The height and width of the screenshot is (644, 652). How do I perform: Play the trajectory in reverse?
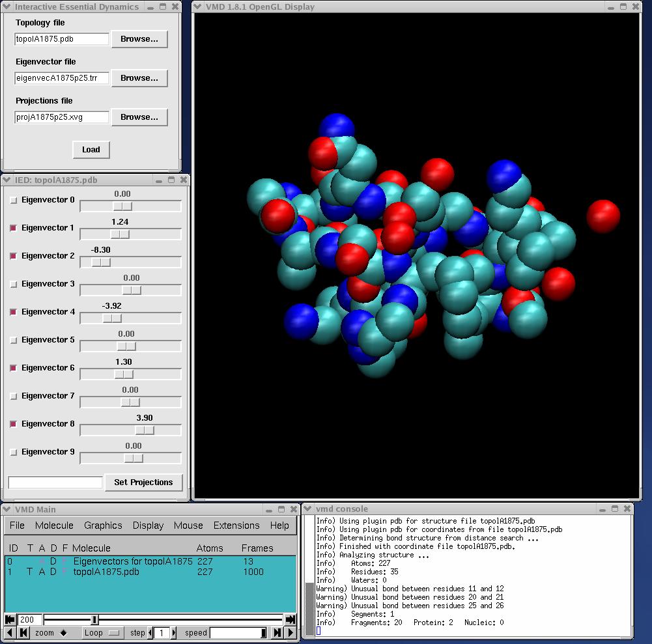pyautogui.click(x=8, y=632)
